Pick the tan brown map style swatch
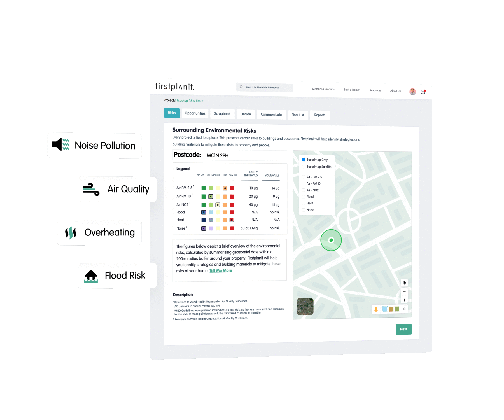 (391, 309)
